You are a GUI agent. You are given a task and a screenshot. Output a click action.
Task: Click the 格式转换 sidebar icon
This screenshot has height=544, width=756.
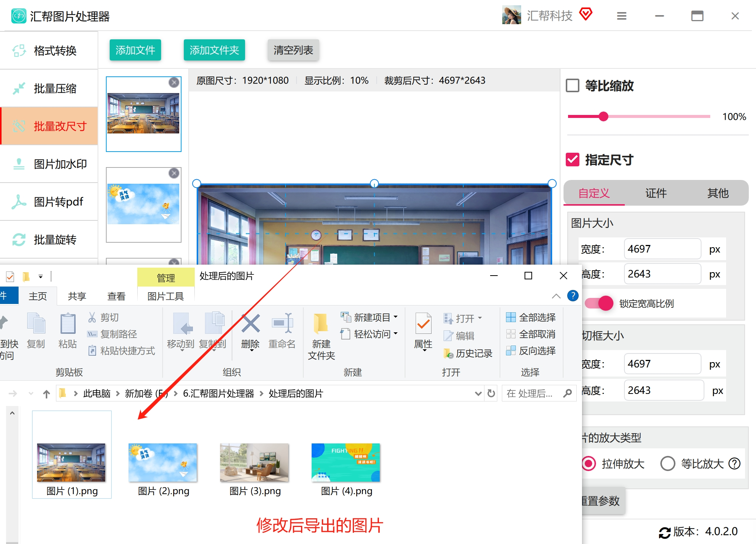point(19,51)
